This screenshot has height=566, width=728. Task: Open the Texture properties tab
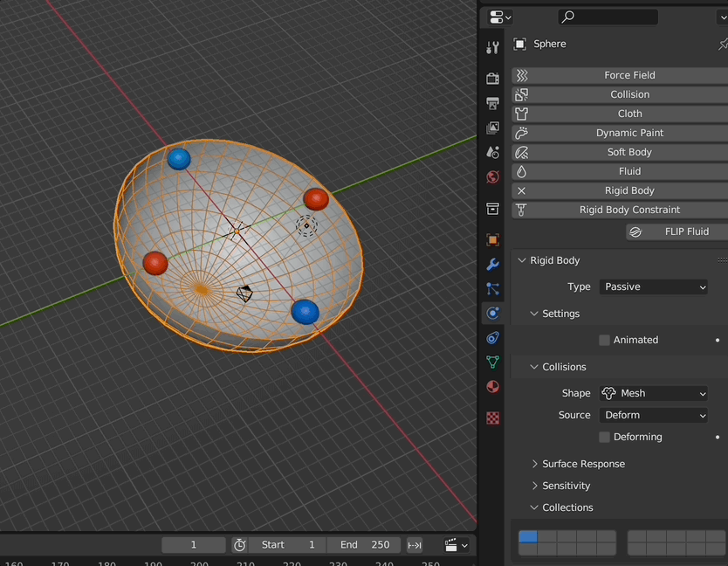(492, 418)
